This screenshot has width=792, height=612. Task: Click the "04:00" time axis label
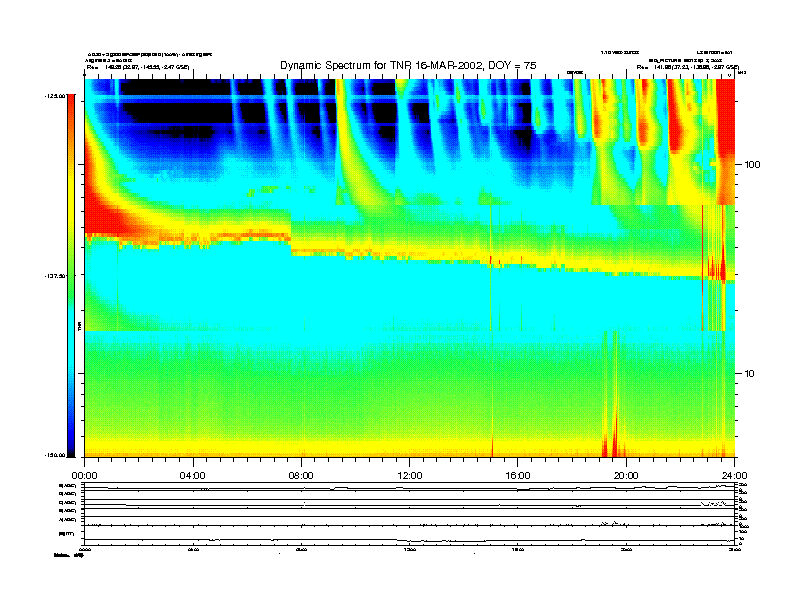pos(193,476)
